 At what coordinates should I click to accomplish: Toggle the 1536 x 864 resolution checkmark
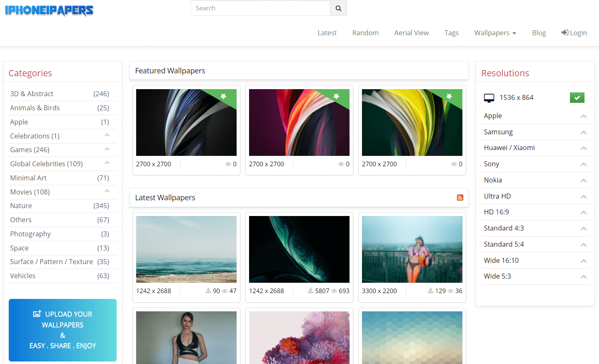pyautogui.click(x=577, y=98)
